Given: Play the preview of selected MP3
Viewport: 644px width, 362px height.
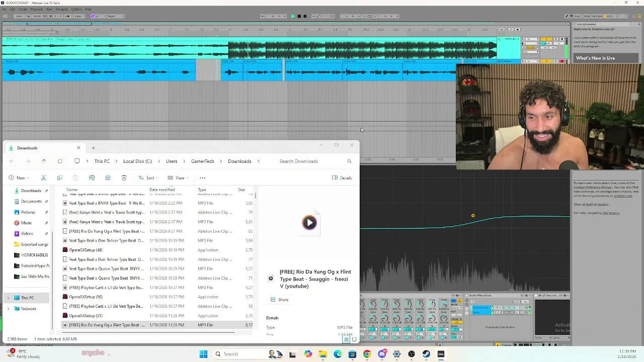Looking at the screenshot, I should point(309,222).
